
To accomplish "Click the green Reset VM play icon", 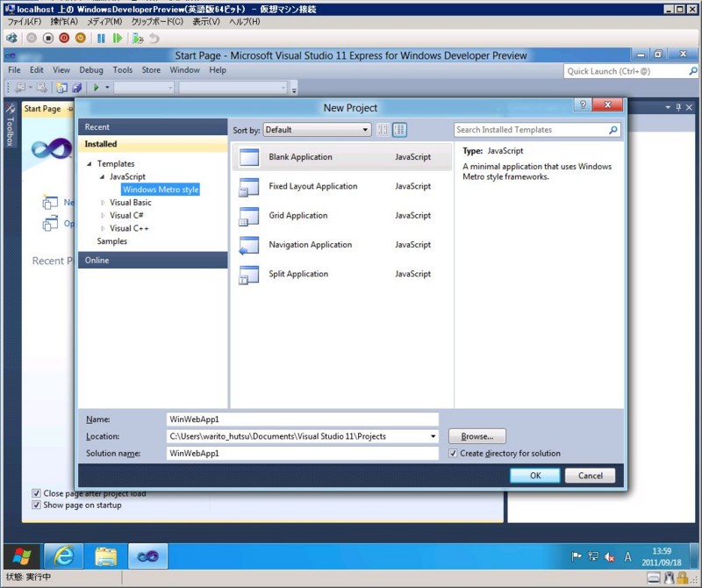I will [x=118, y=39].
